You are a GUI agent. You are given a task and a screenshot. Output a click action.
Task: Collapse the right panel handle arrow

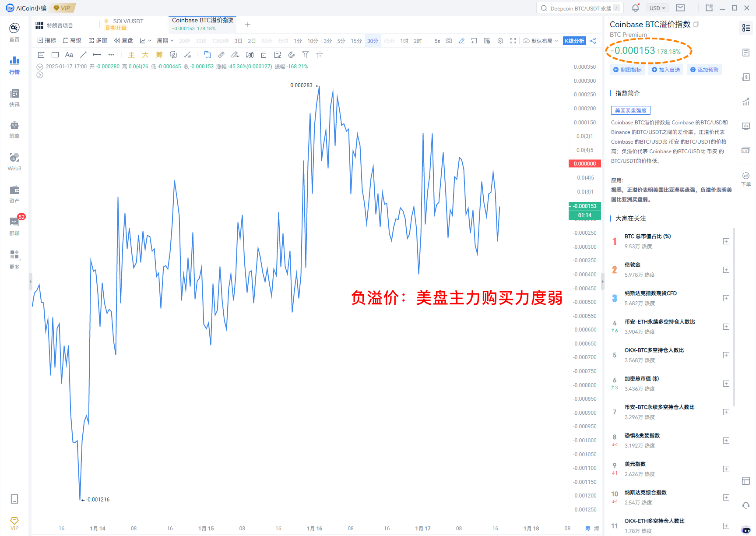pyautogui.click(x=602, y=281)
